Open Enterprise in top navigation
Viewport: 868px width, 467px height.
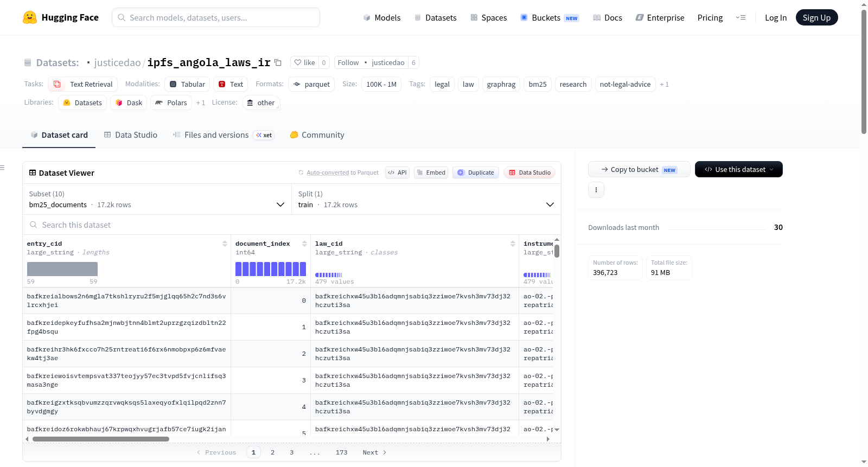pos(660,17)
